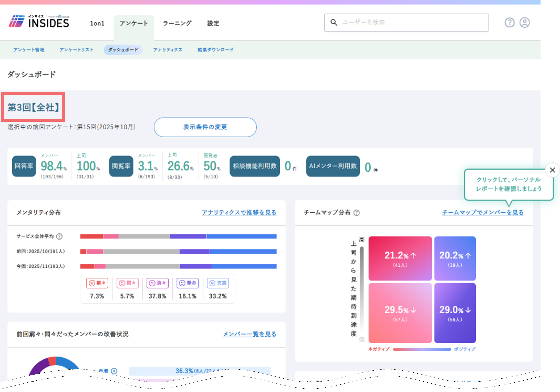Click help icon next to チームマップ分布
Image resolution: width=560 pixels, height=392 pixels.
tap(356, 213)
